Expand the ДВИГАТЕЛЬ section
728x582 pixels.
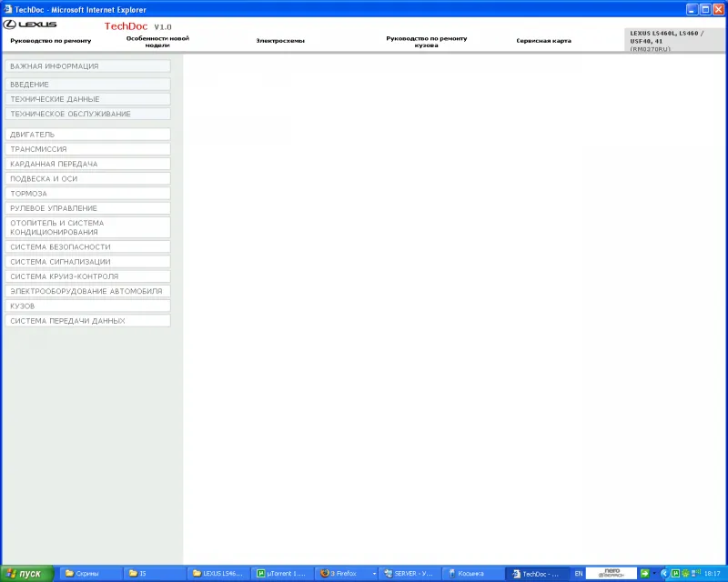[x=87, y=135]
